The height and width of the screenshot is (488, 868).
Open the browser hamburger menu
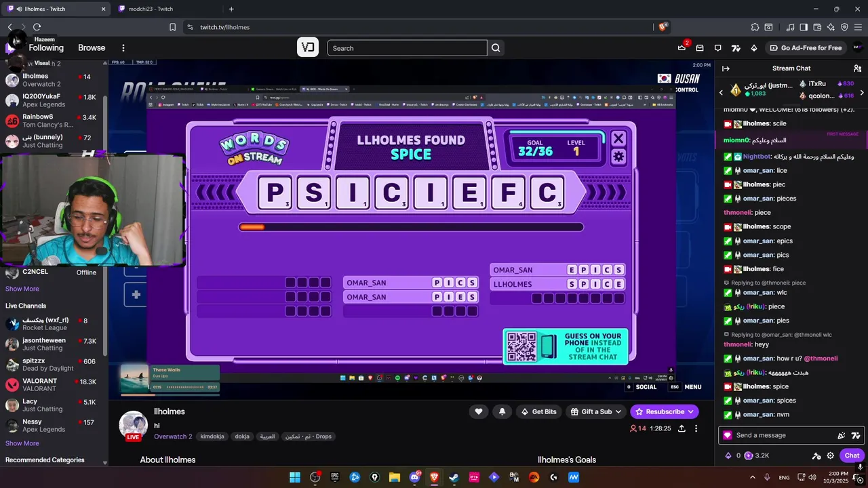(x=858, y=27)
